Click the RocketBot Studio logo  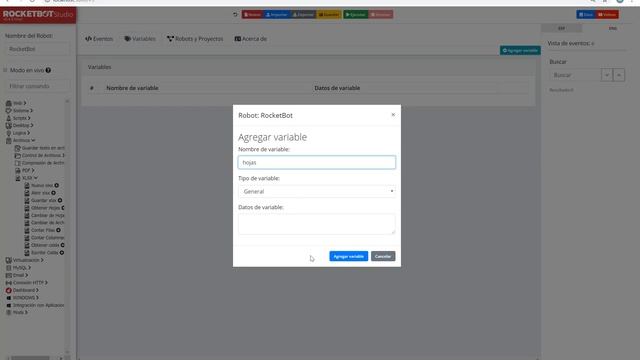(38, 15)
